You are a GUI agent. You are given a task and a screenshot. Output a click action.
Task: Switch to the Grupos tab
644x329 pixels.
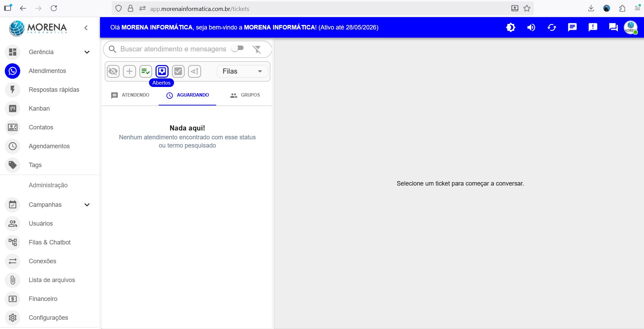click(245, 95)
